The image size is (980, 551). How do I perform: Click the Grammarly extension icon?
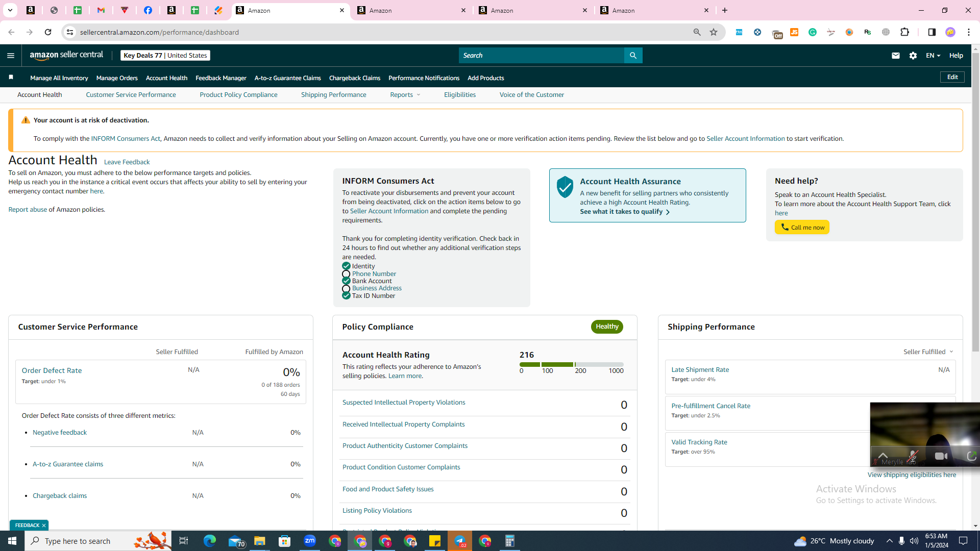(813, 32)
